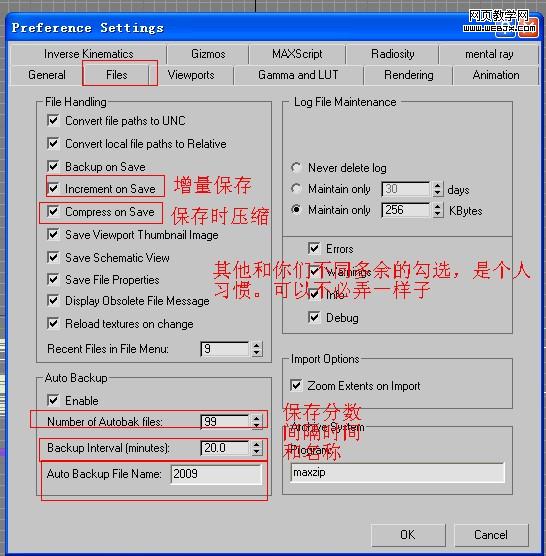
Task: Adjust Number of Autobak files spinner
Action: coord(257,422)
